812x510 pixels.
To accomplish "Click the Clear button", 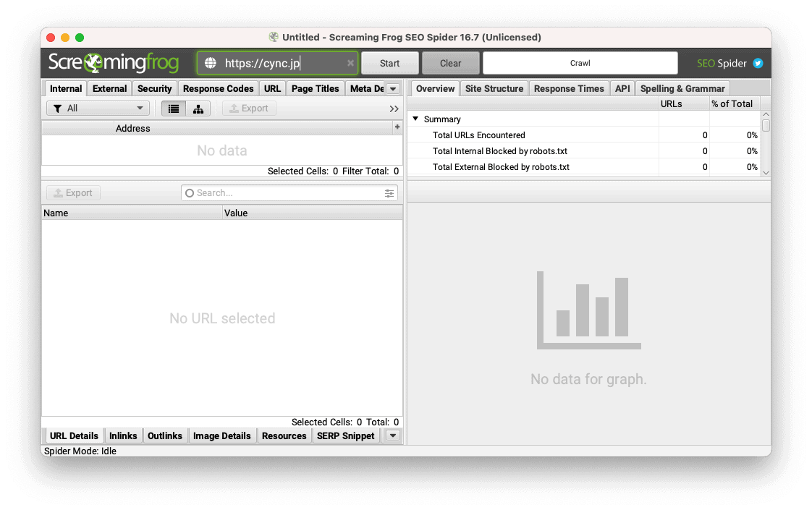I will coord(450,63).
